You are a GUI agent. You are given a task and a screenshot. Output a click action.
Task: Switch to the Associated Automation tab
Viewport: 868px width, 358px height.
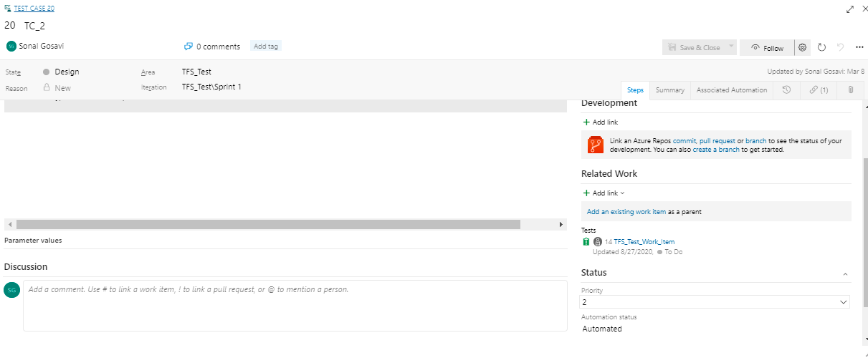731,90
